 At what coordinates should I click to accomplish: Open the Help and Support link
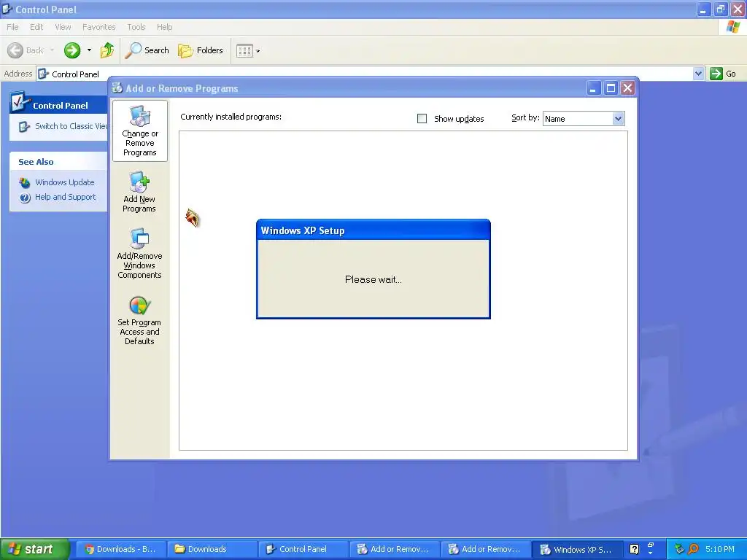58,197
